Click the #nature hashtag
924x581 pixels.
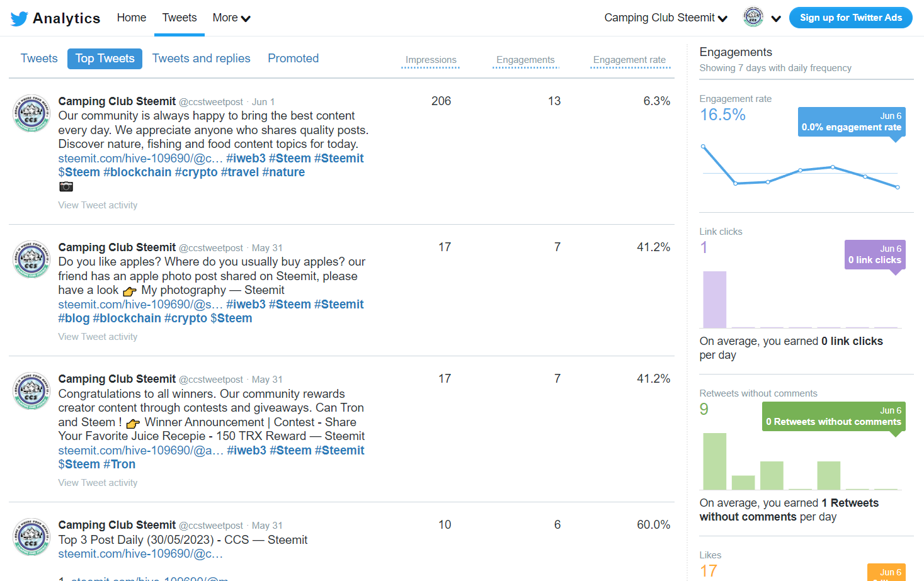point(283,172)
